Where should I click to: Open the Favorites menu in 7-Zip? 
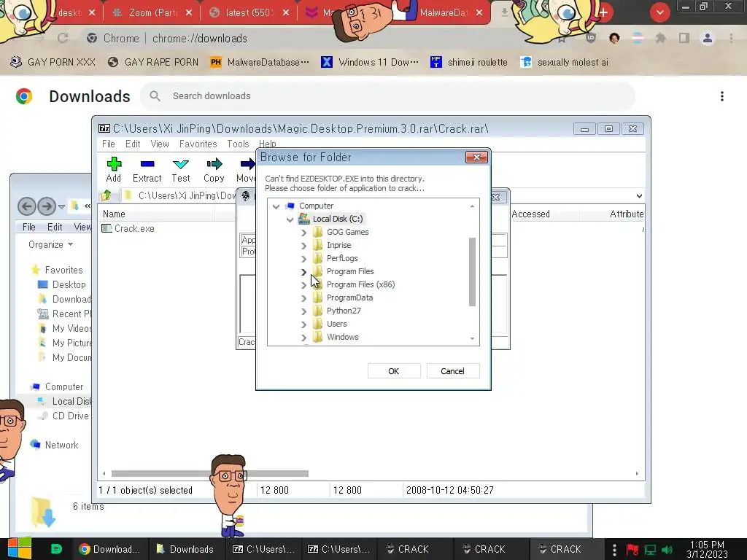coord(198,144)
